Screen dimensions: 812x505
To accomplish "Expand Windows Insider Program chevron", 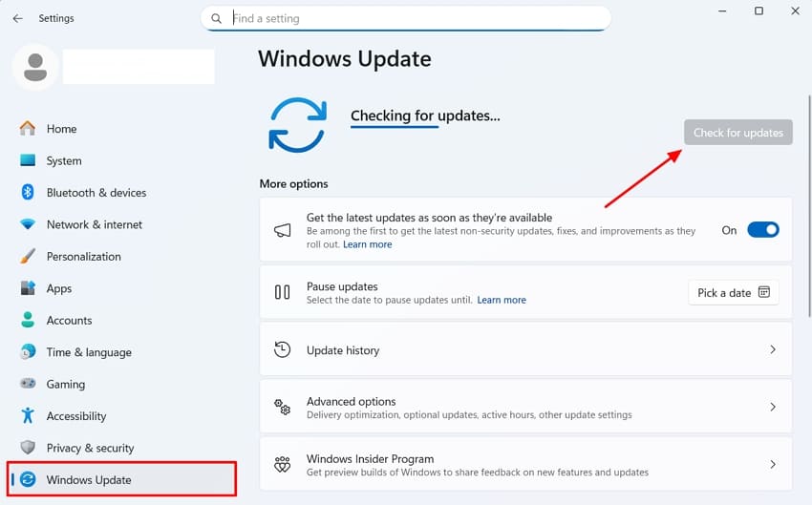I will click(773, 465).
